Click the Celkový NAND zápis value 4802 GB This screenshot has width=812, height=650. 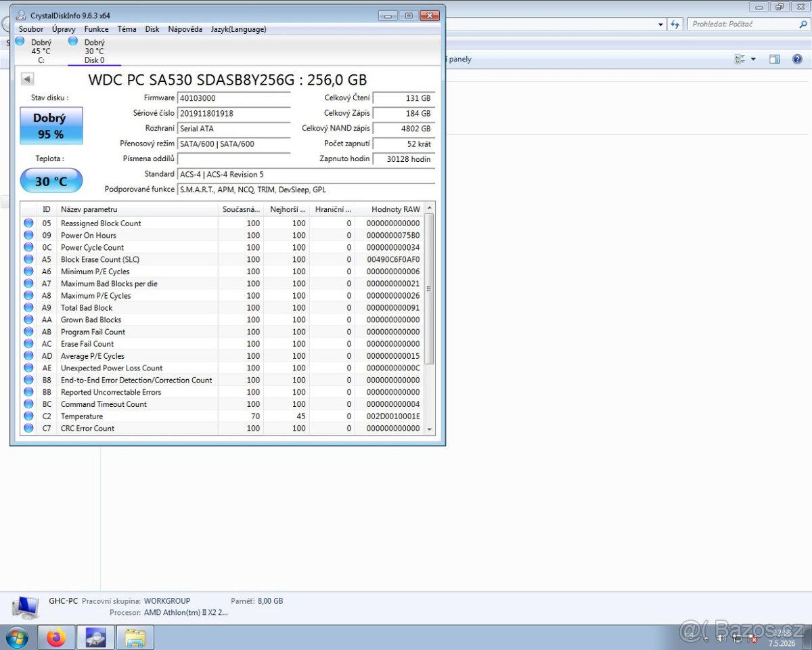(x=403, y=129)
